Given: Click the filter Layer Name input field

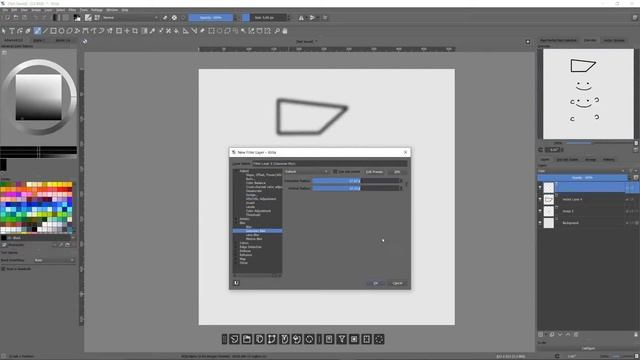Looking at the screenshot, I should [329, 163].
